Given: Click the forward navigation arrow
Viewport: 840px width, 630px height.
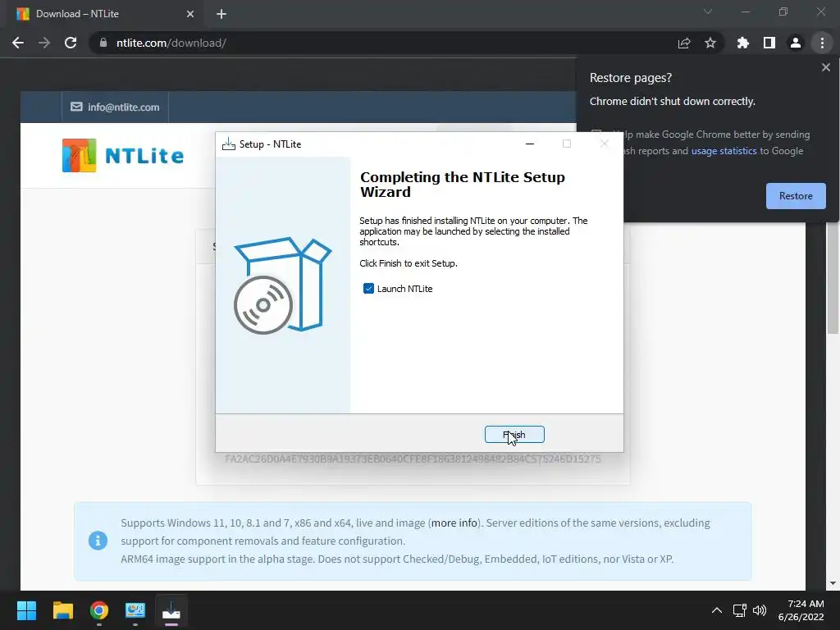Looking at the screenshot, I should click(44, 43).
